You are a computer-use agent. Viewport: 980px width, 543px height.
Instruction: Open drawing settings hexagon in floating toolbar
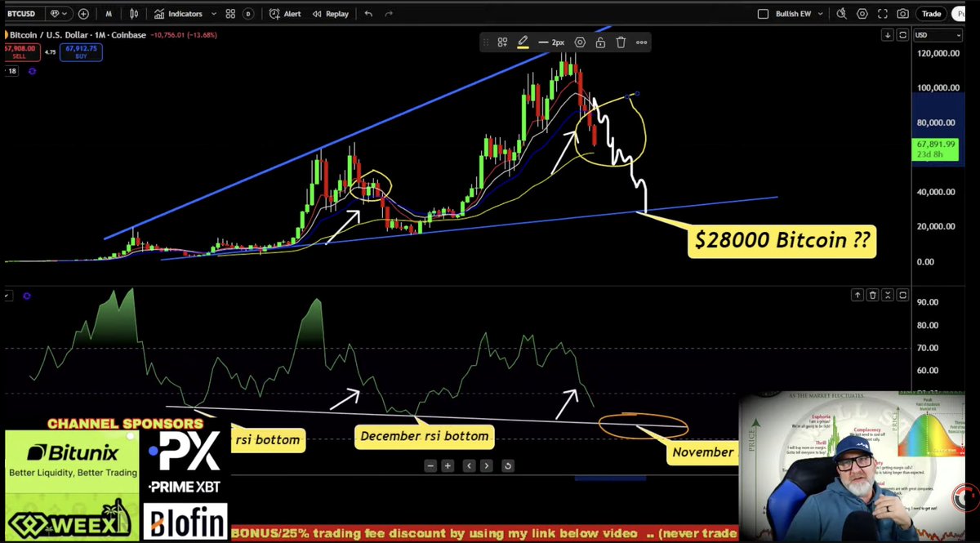click(580, 42)
